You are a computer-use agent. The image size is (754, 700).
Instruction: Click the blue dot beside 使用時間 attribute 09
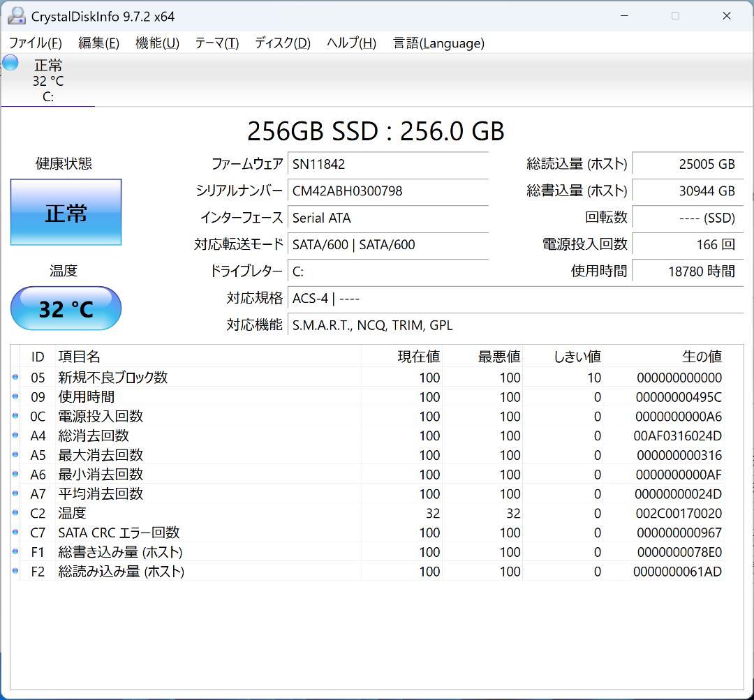pos(15,397)
